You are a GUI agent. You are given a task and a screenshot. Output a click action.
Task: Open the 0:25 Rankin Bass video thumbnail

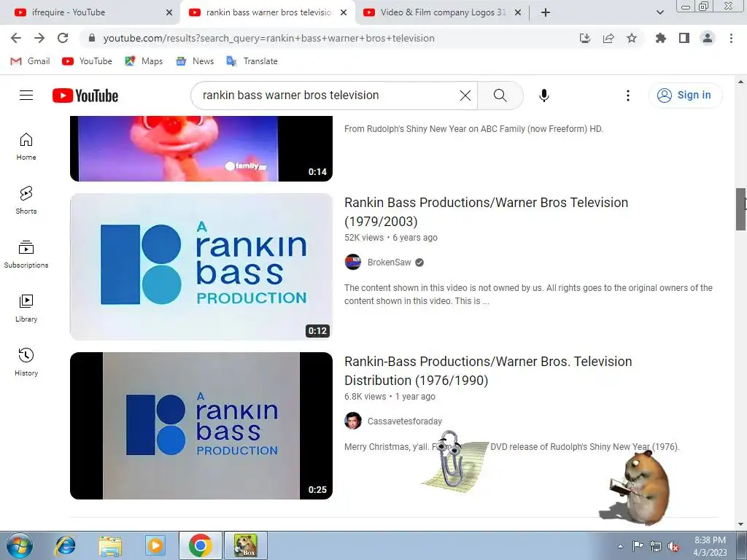[201, 426]
